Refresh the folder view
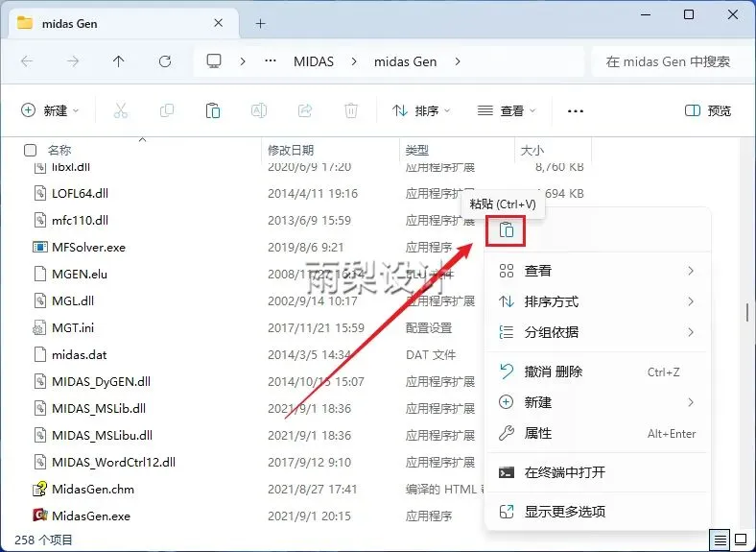756x552 pixels. click(x=165, y=61)
